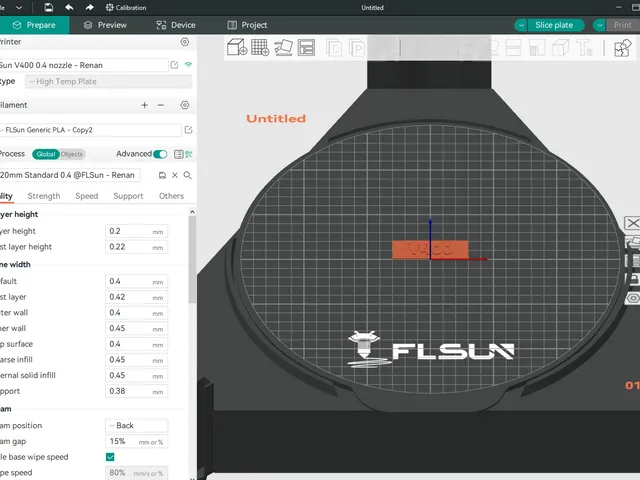640x480 pixels.
Task: Click the Support line width field
Action: 136,391
